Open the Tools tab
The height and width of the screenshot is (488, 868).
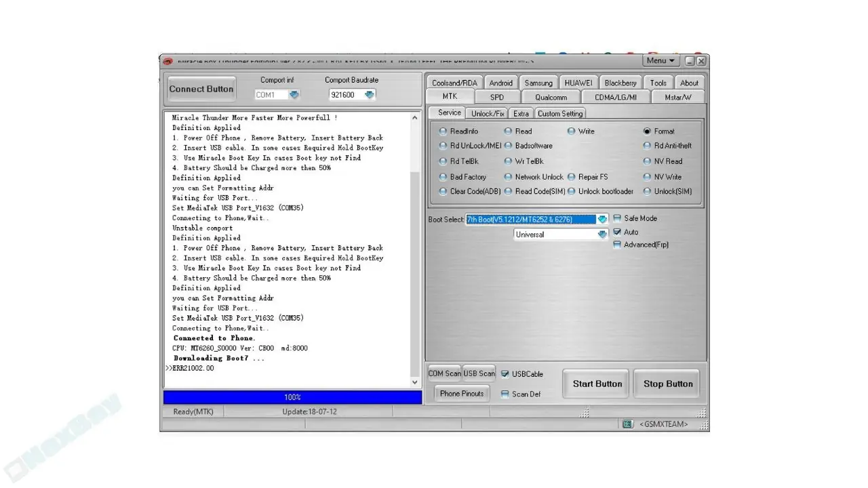point(658,83)
